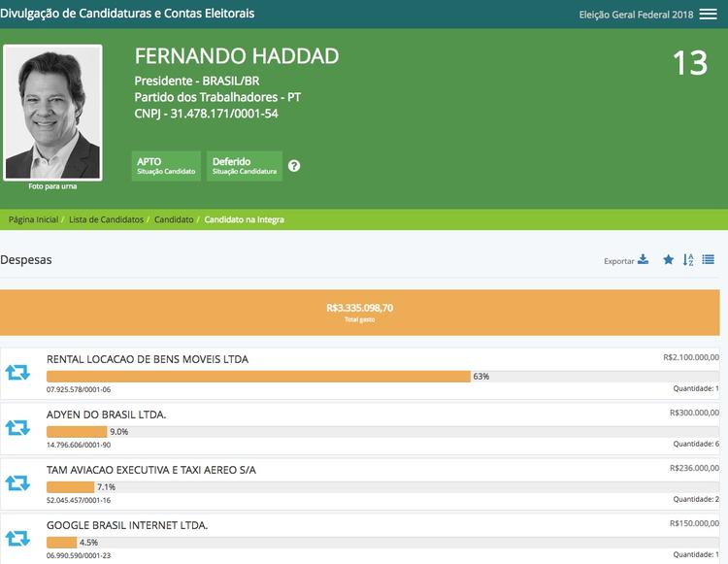Click the arrows icon beside GOOGLE BRASIL INTERNET
728x564 pixels.
[x=17, y=537]
